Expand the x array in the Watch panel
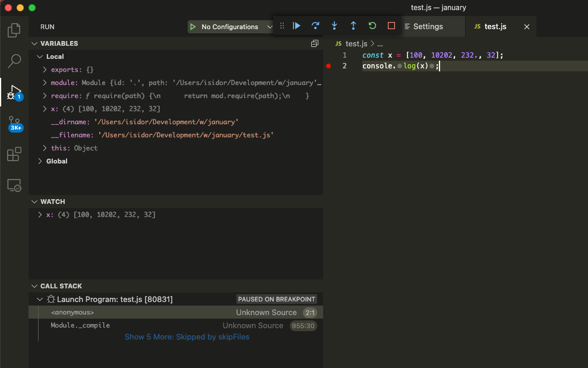 40,215
